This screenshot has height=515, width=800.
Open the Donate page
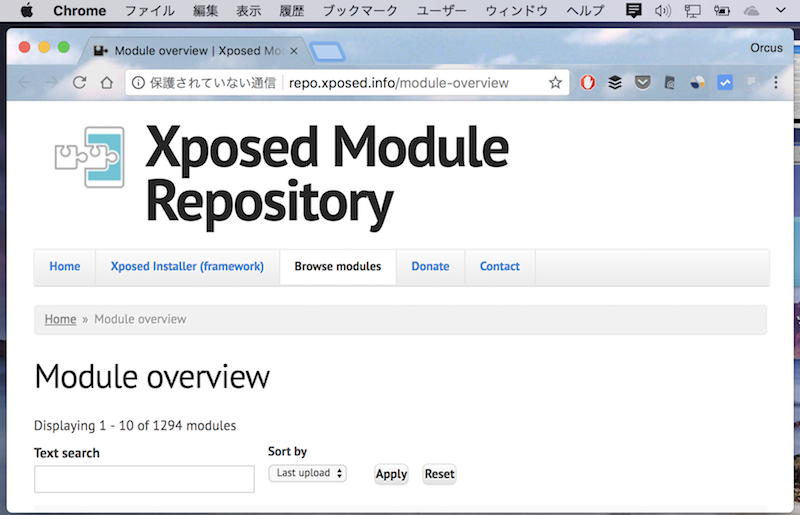[x=430, y=266]
